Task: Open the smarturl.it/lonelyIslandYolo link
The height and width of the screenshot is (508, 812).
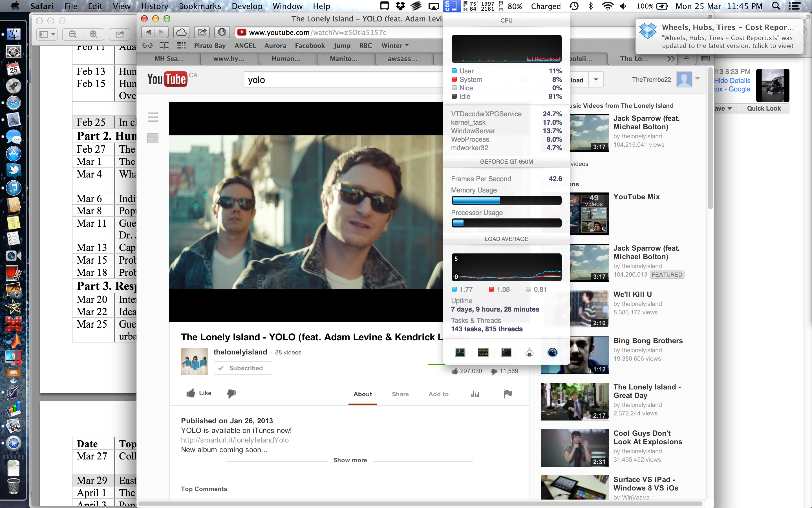Action: 235,440
